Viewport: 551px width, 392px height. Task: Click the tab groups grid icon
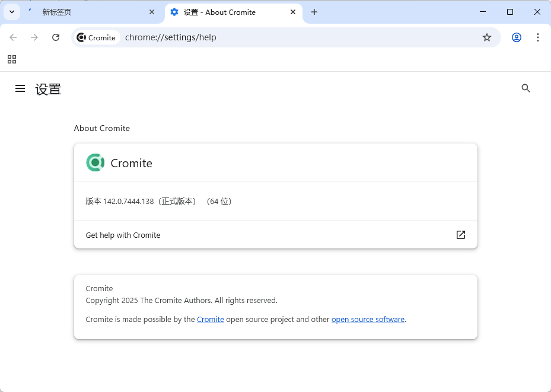pyautogui.click(x=12, y=59)
